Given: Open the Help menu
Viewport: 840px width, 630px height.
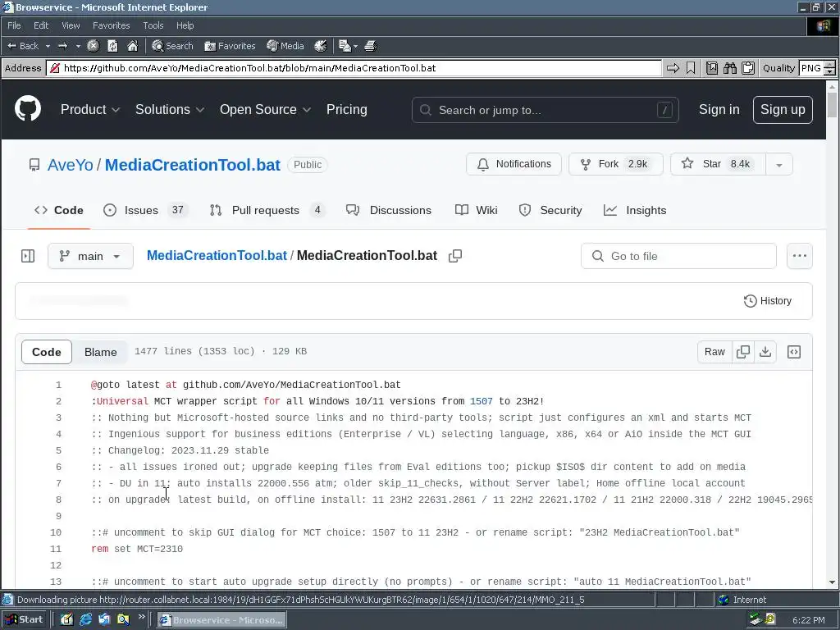Looking at the screenshot, I should tap(185, 25).
